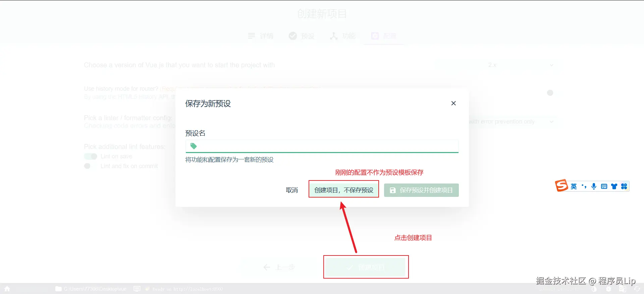Click the log console icon in status bar
Screen dimensions: 644x294
point(137,289)
